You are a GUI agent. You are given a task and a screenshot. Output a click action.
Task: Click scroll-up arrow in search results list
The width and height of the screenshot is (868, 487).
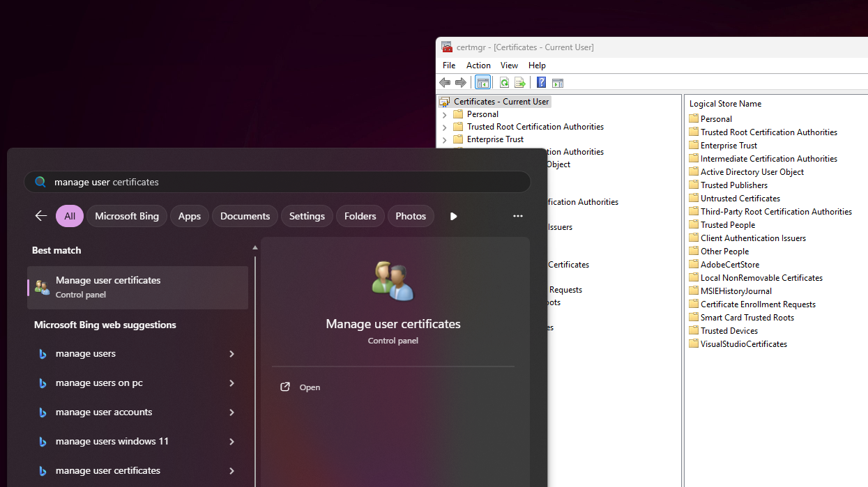click(255, 247)
